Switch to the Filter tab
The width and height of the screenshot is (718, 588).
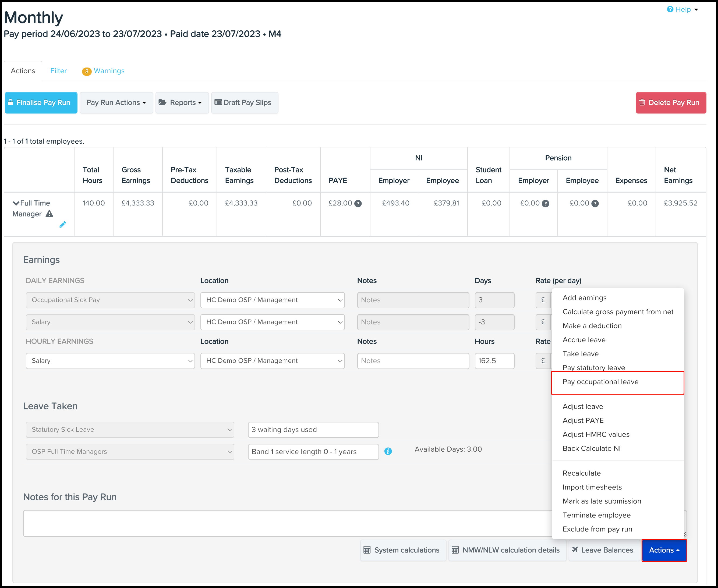[x=59, y=71]
